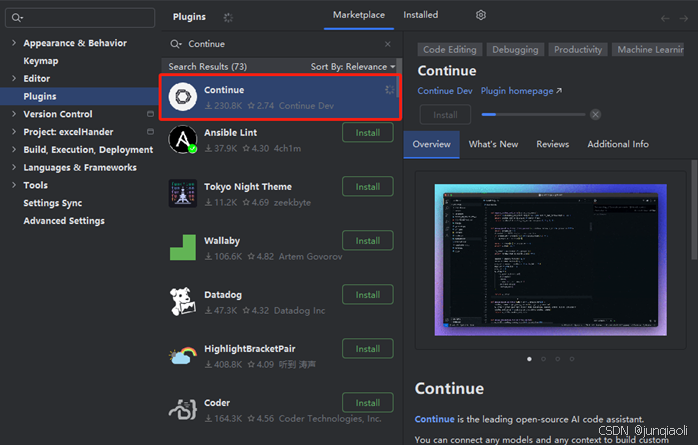Screen dimensions: 698x445
Task: Open the Continue Dev vendor link
Action: coord(445,91)
